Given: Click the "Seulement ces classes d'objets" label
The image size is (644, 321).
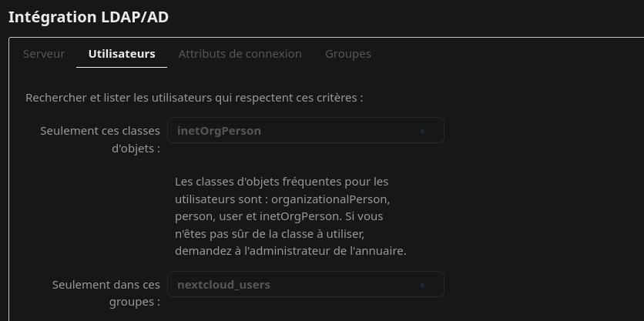Looking at the screenshot, I should tap(100, 131).
